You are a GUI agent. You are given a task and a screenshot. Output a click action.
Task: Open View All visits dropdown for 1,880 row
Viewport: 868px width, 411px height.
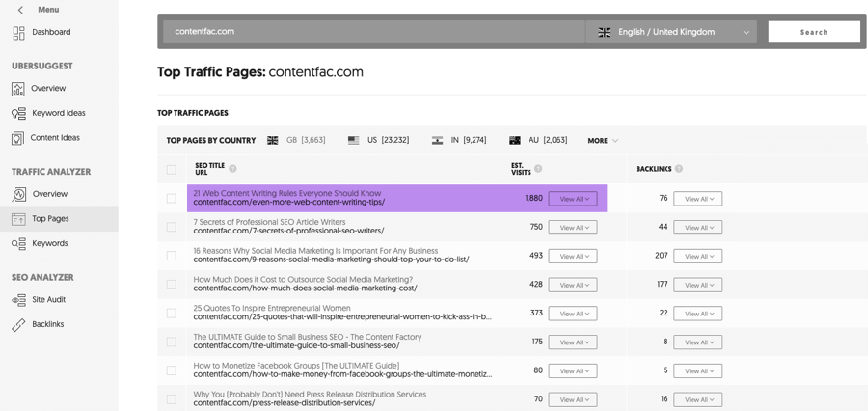572,199
